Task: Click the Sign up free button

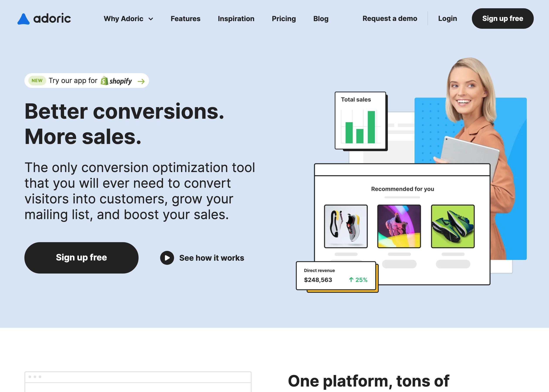Action: (502, 18)
